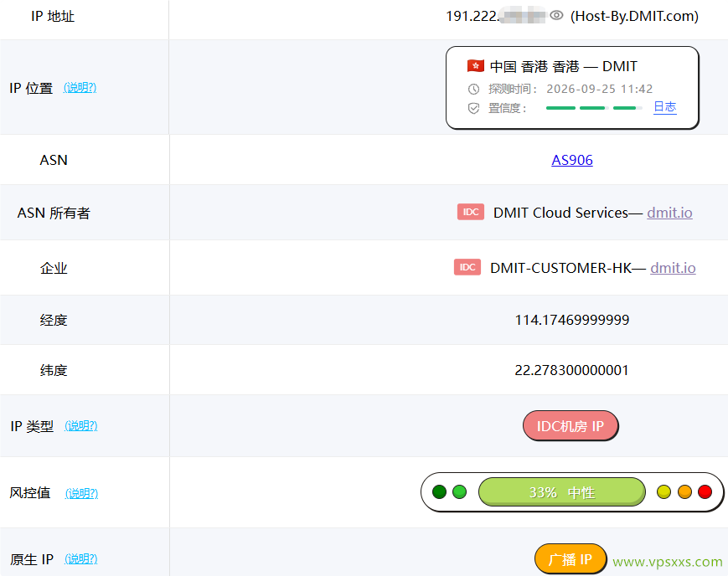
Task: Click the IDC机房 IP type badge
Action: [x=571, y=425]
